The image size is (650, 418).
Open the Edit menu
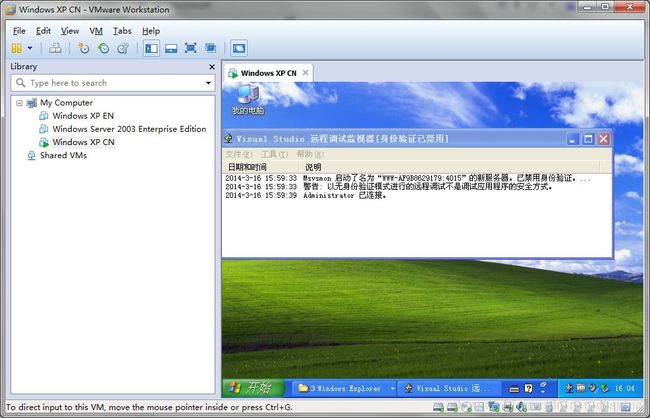point(43,31)
